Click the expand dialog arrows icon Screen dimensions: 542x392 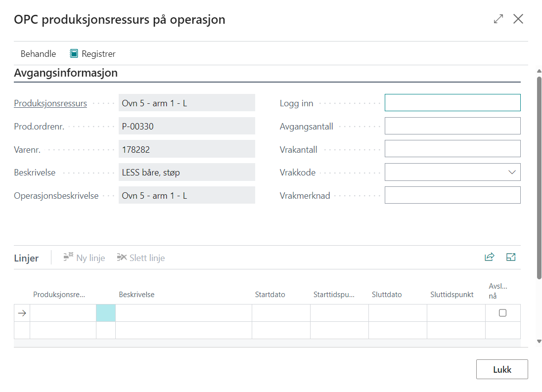pyautogui.click(x=498, y=19)
